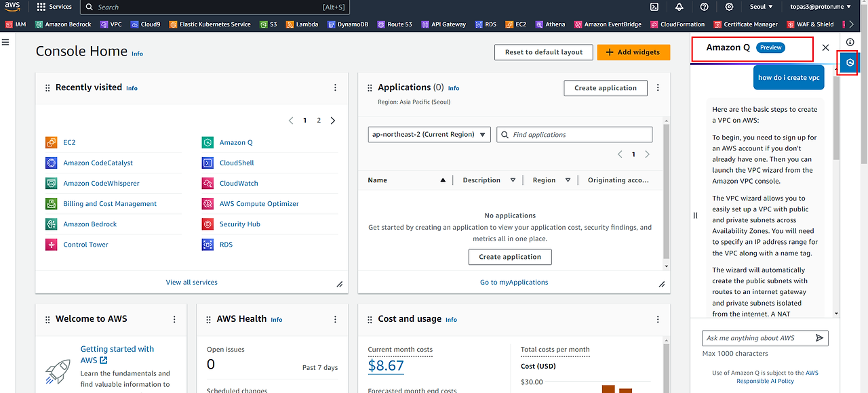Open the notifications bell
Image resolution: width=868 pixels, height=393 pixels.
(x=679, y=7)
